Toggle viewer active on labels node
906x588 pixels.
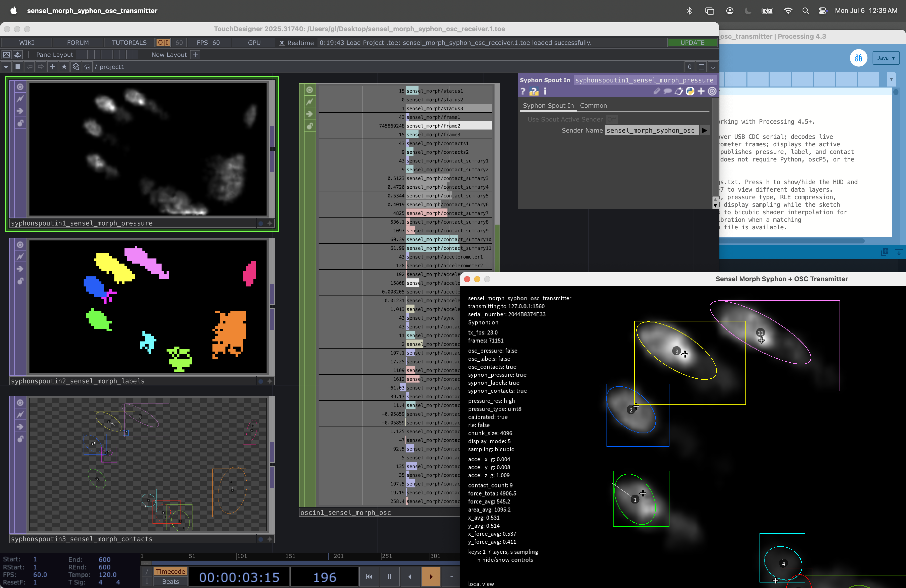click(20, 245)
